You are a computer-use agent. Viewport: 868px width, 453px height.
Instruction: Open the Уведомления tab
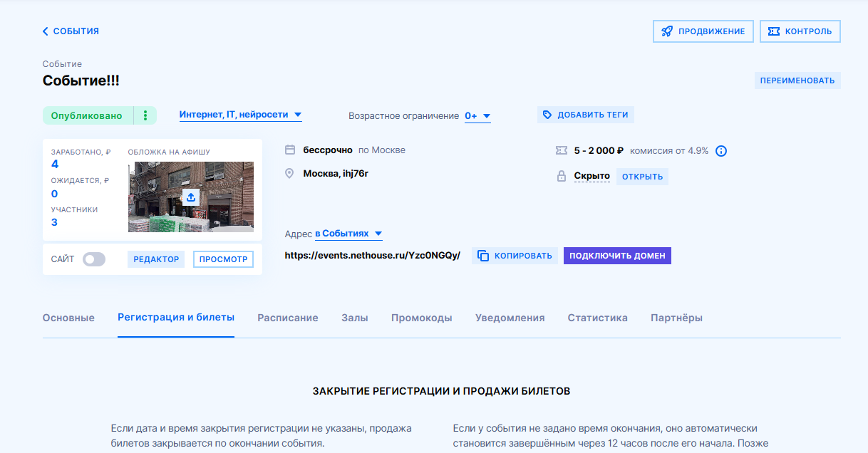pyautogui.click(x=510, y=318)
